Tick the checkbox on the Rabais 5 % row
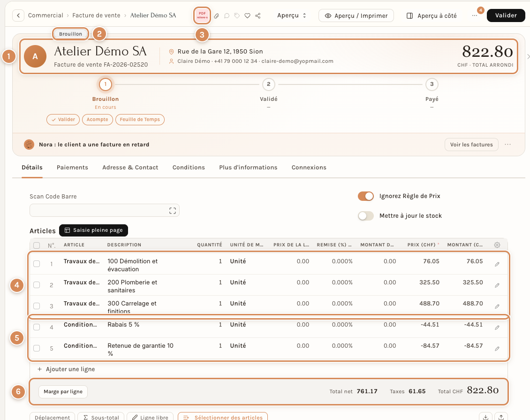Image resolution: width=530 pixels, height=420 pixels. click(x=37, y=327)
